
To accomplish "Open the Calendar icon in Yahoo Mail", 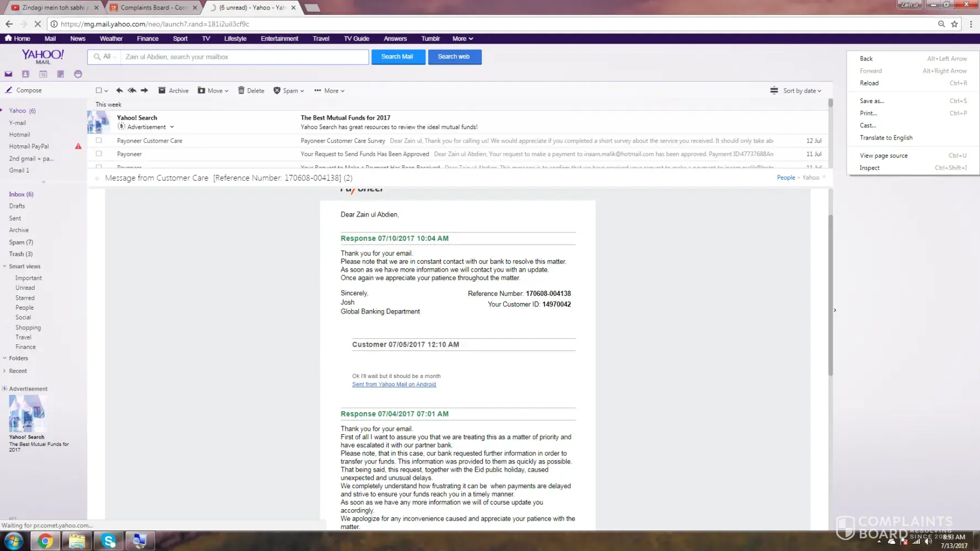I will pos(43,74).
